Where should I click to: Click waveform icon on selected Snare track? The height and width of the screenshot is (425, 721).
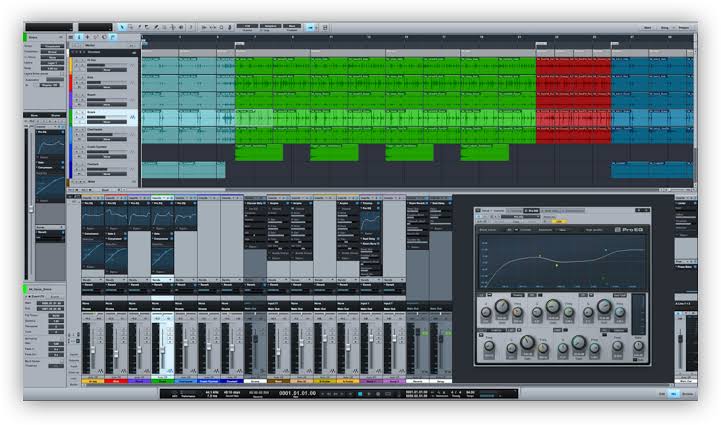click(132, 118)
